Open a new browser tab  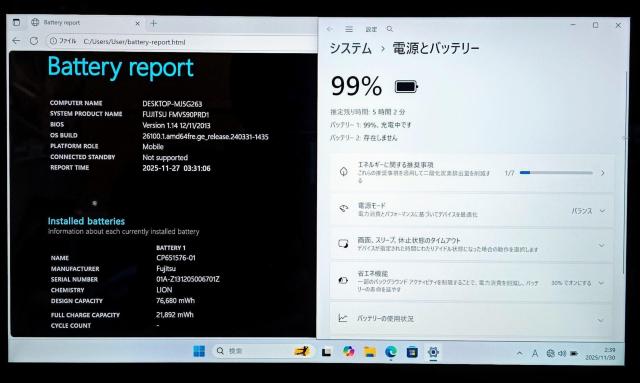(153, 23)
